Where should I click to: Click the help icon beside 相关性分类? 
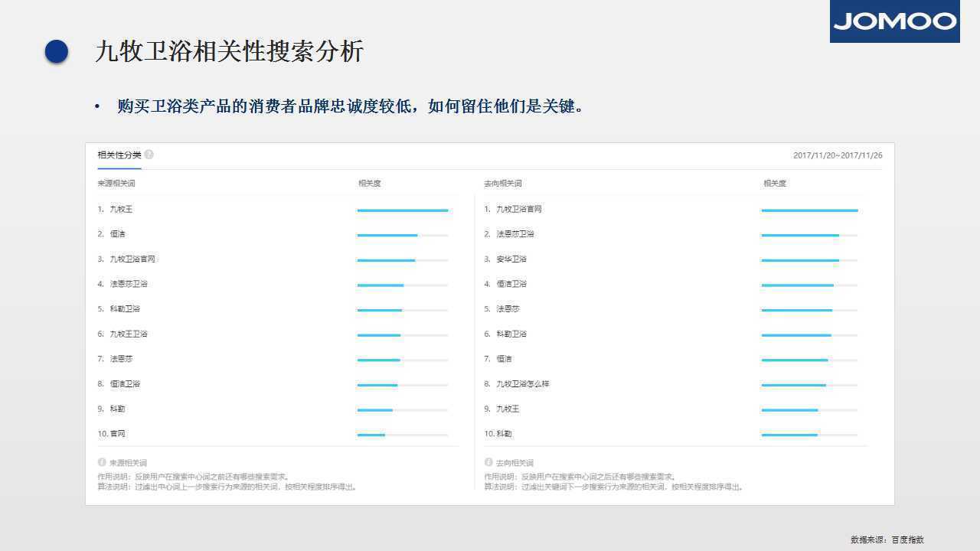pos(149,155)
